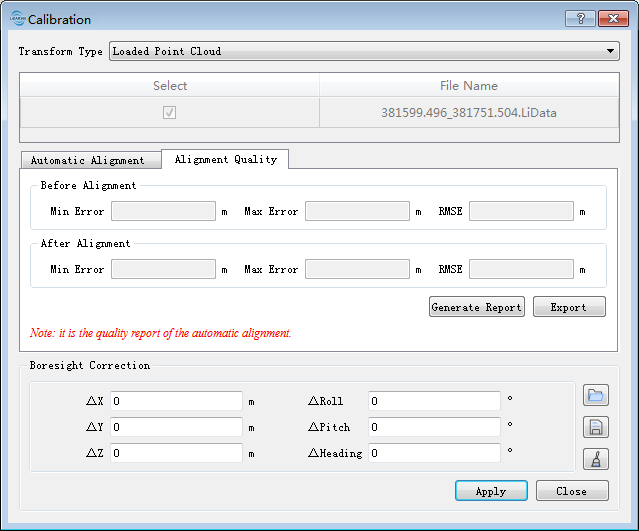The width and height of the screenshot is (639, 531).
Task: Click the ΔPitch input box
Action: 434,427
